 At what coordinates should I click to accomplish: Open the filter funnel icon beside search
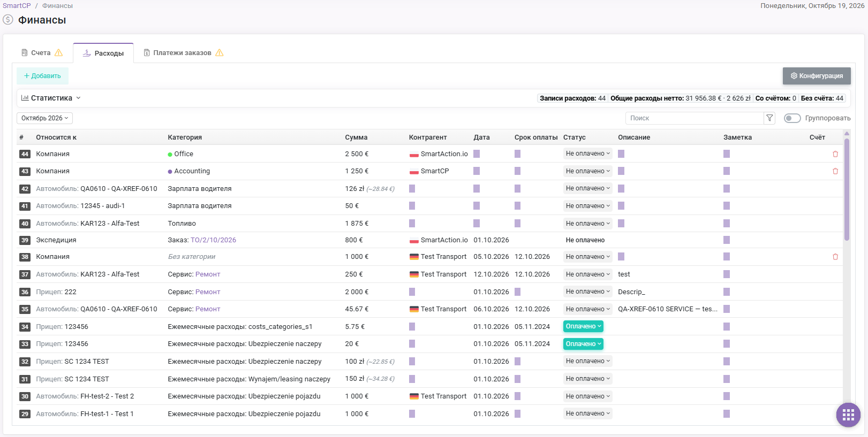coord(769,118)
